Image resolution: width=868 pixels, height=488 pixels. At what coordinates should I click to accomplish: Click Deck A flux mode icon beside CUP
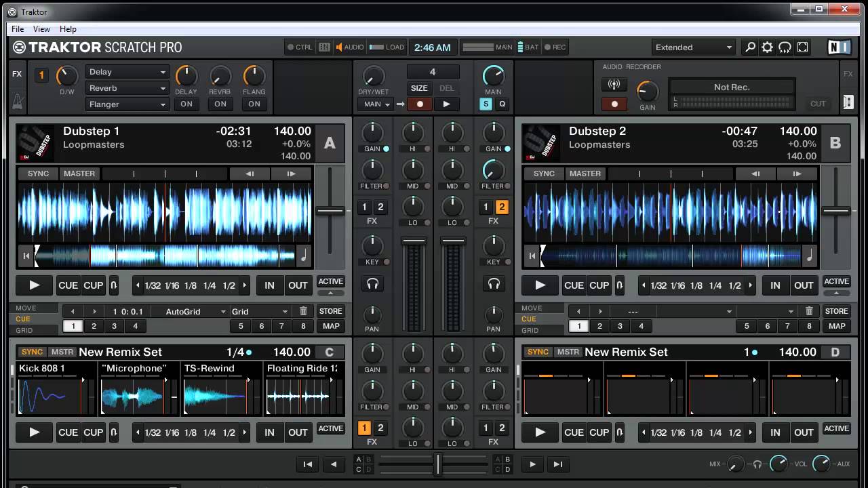pyautogui.click(x=113, y=285)
